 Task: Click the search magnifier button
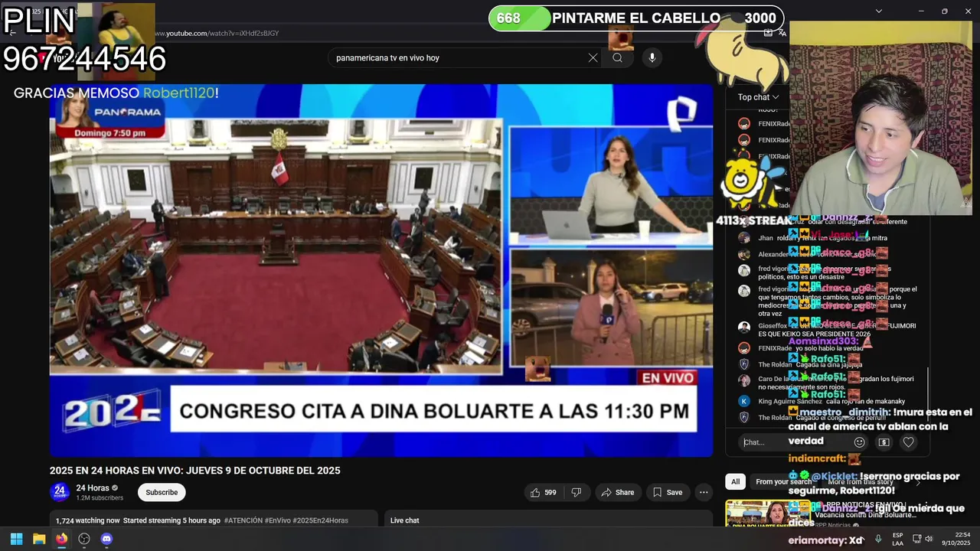[x=617, y=57]
